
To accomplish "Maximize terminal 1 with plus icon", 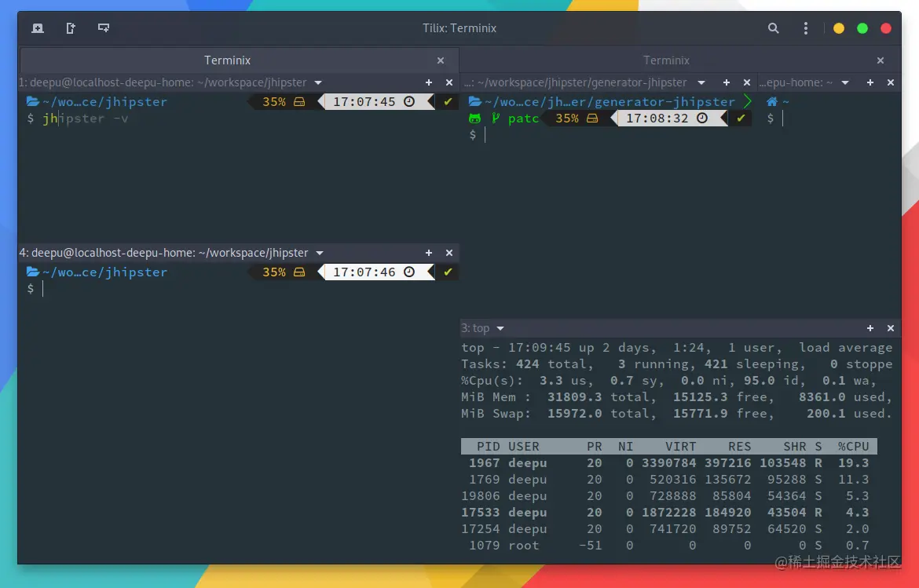I will pos(428,82).
